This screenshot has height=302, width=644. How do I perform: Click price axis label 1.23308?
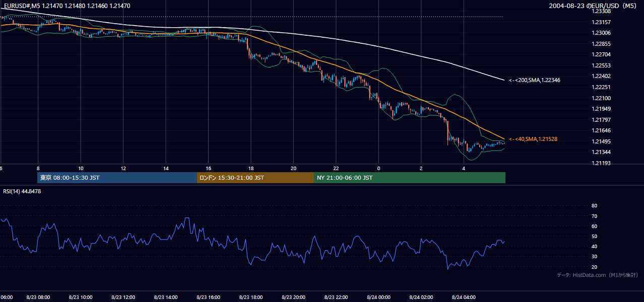pos(601,11)
